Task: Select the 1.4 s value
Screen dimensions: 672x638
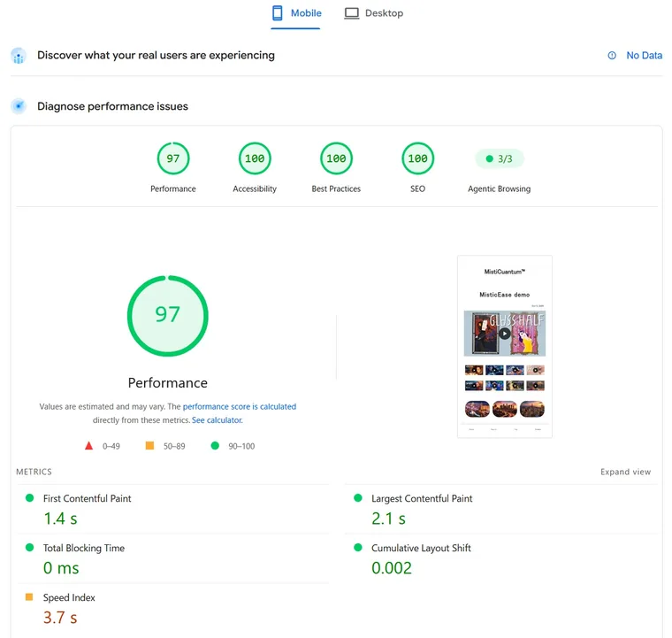Action: pyautogui.click(x=60, y=519)
